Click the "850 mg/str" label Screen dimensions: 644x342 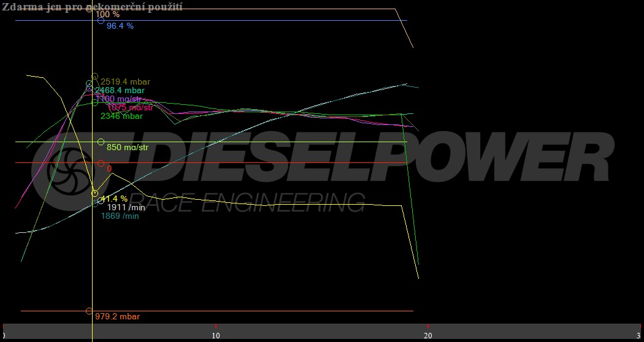128,147
